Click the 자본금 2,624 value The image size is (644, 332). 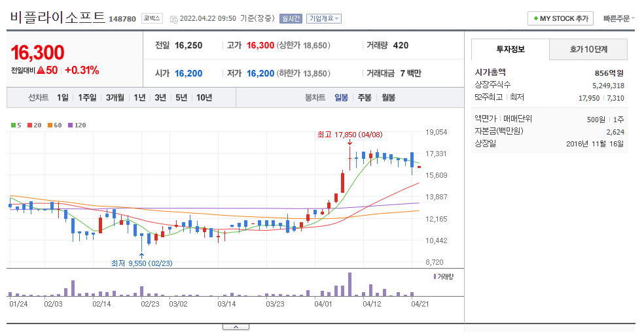(x=615, y=132)
